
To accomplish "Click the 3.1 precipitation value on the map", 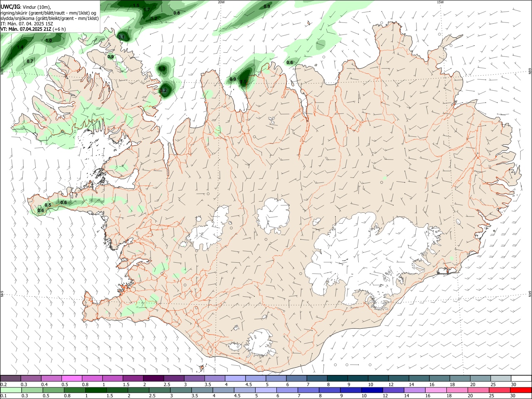I will click(x=121, y=37).
